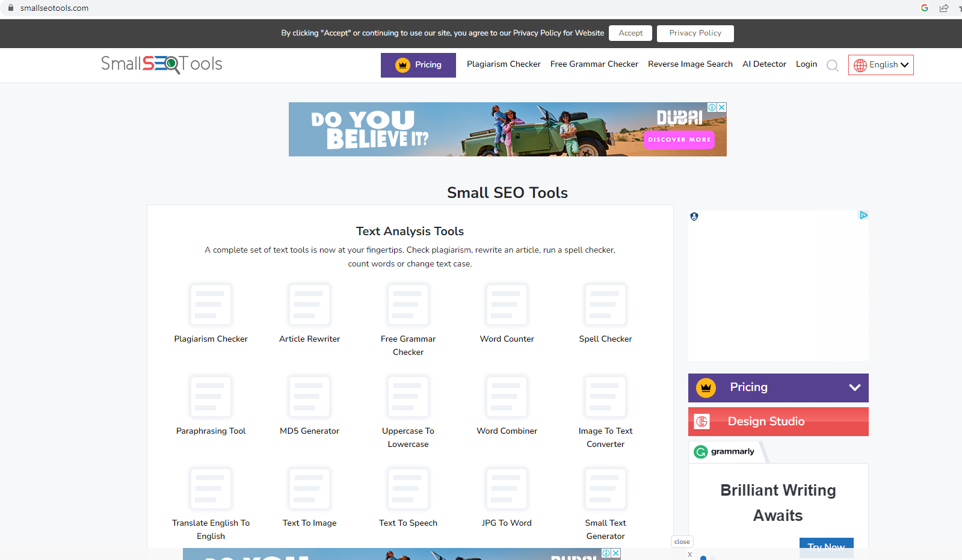Viewport: 962px width, 560px height.
Task: Accept the privacy policy notice
Action: point(631,33)
